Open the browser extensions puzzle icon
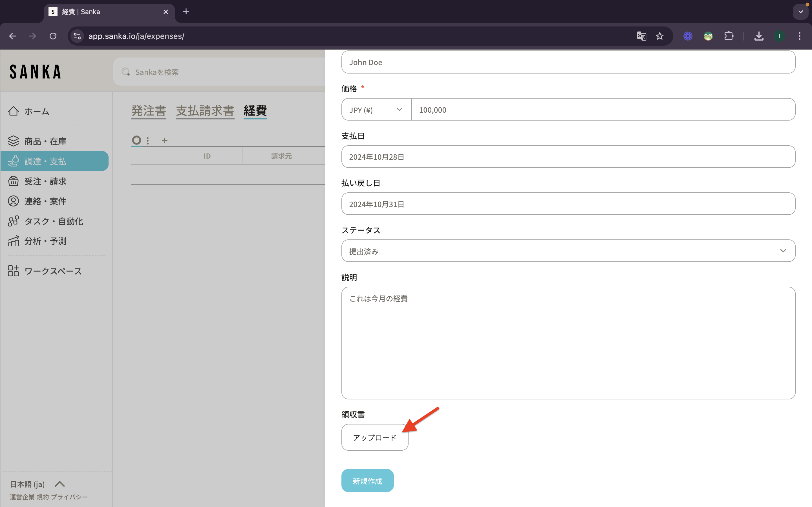This screenshot has width=812, height=507. (729, 36)
